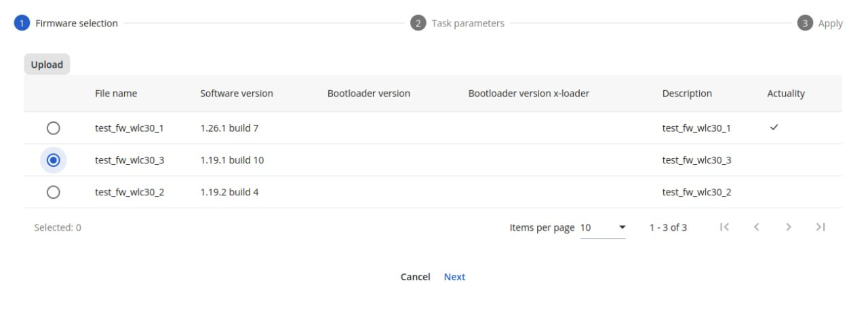The width and height of the screenshot is (868, 325).
Task: Open the items per page dropdown
Action: [602, 228]
